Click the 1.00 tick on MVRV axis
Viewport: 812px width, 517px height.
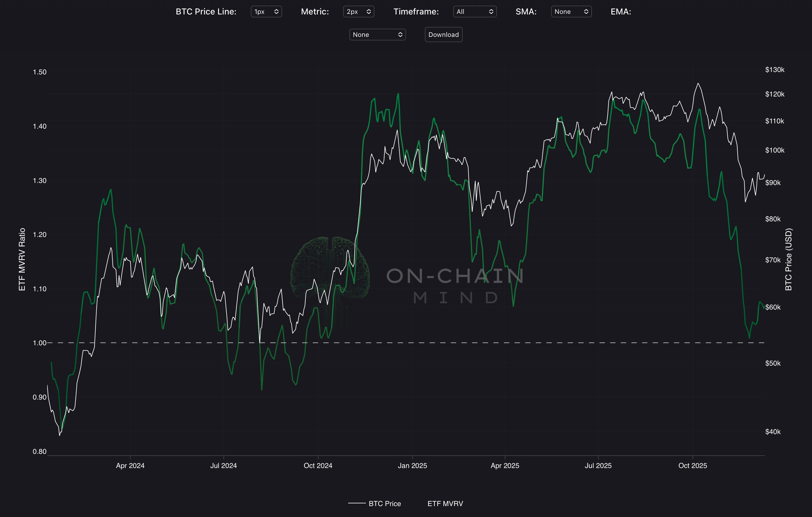tap(40, 343)
